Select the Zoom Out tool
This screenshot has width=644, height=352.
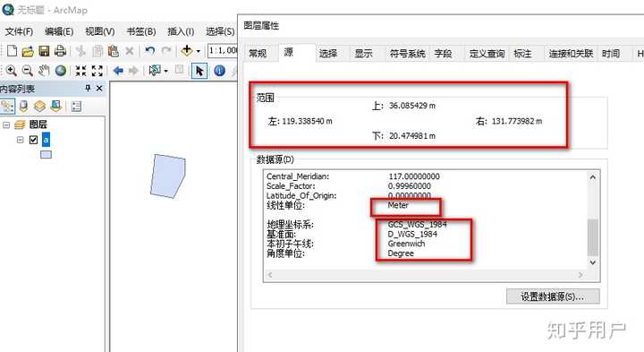pyautogui.click(x=28, y=71)
